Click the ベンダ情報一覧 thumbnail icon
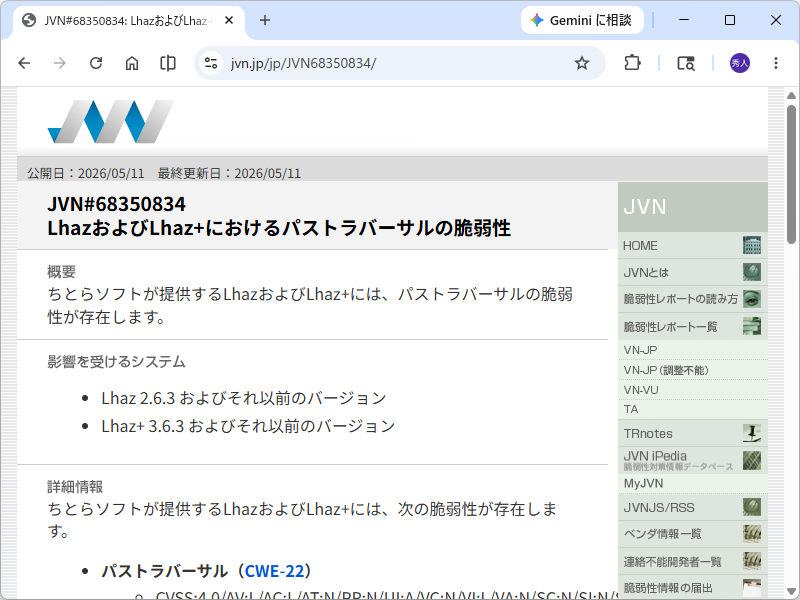Screen dimensions: 800x600 pos(752,534)
